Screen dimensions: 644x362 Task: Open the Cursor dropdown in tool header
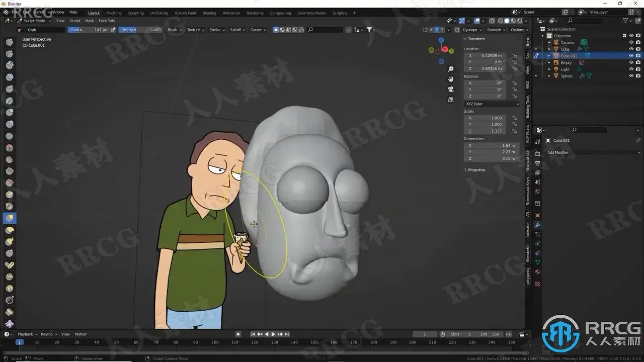[x=258, y=30]
